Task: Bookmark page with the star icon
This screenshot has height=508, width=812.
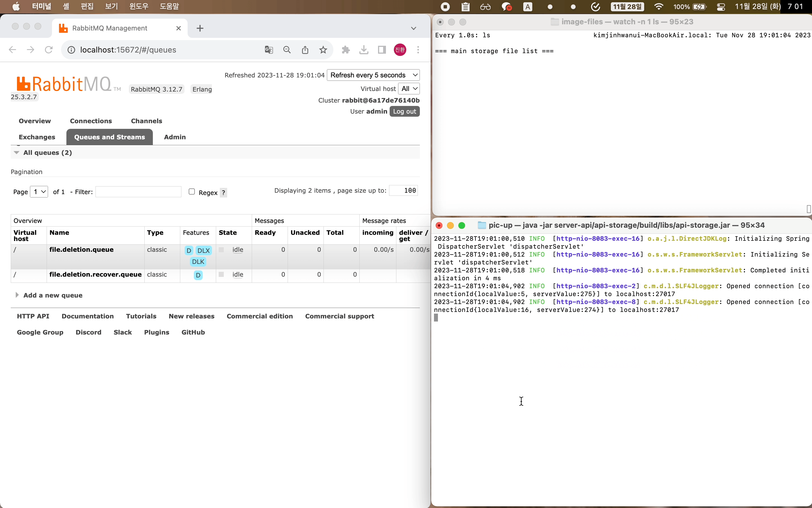Action: pos(323,50)
